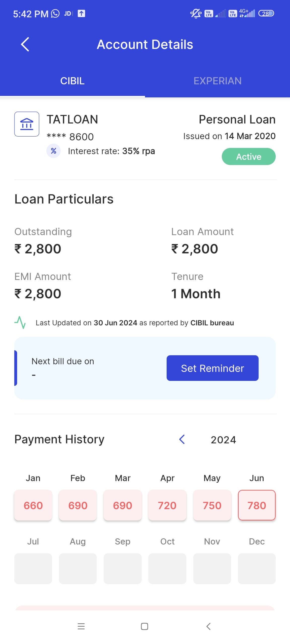This screenshot has width=290, height=644.
Task: Switch to the EXPERIAN tab
Action: coord(217,81)
